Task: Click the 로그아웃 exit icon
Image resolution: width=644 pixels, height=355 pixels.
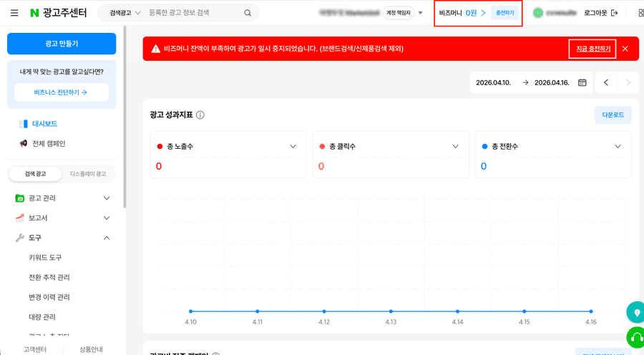Action: (x=615, y=13)
